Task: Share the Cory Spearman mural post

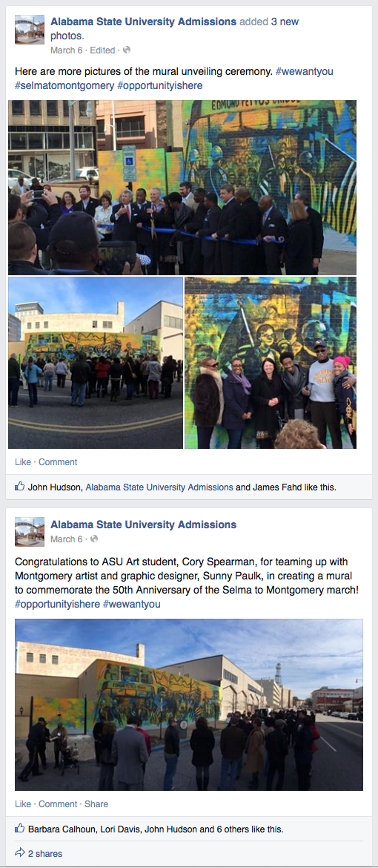Action: (96, 803)
